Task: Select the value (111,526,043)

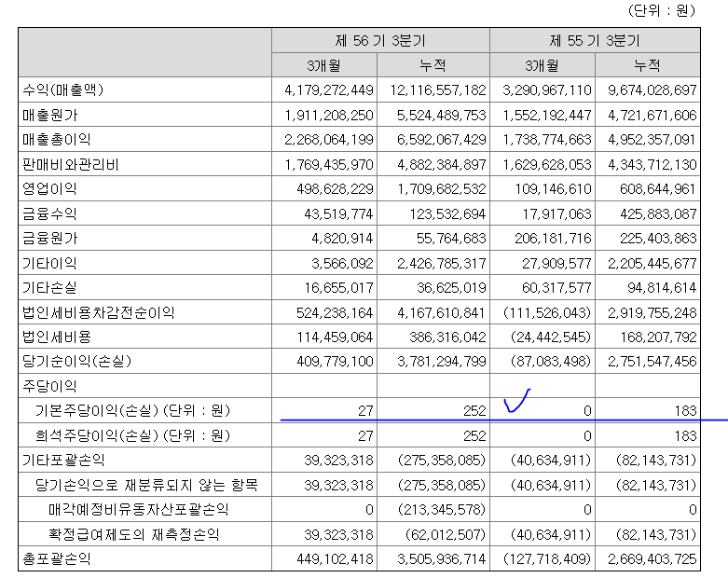Action: (x=547, y=313)
